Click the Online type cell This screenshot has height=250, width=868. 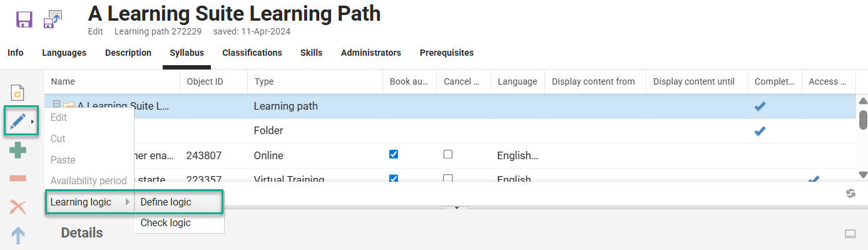(268, 155)
